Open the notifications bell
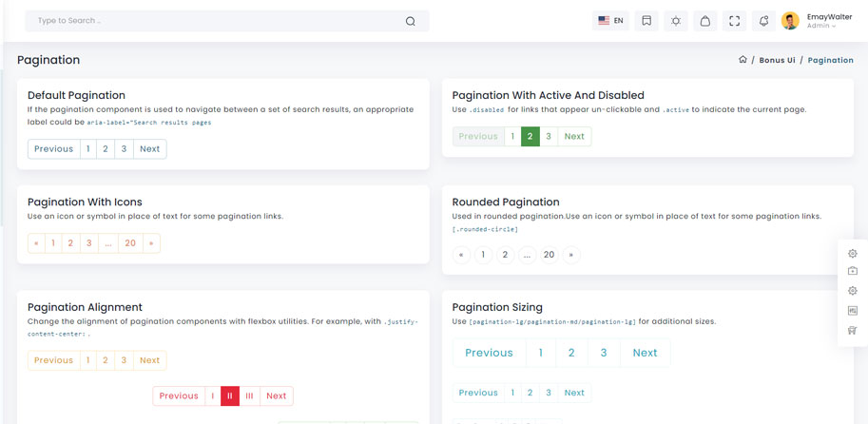This screenshot has height=424, width=868. coord(764,21)
